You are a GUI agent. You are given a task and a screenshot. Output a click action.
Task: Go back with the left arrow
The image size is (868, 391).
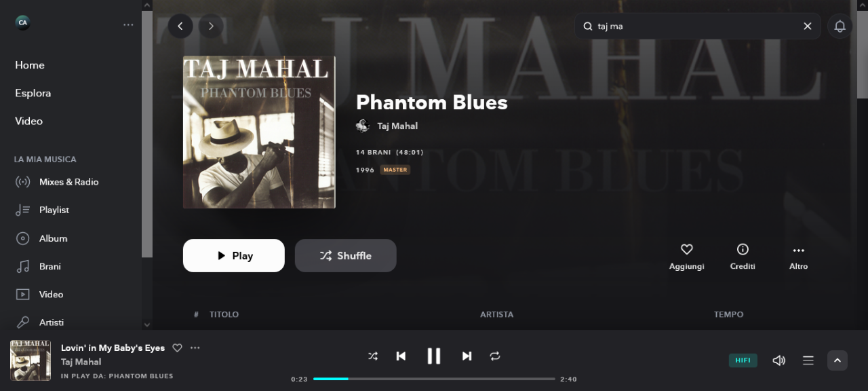(x=180, y=26)
